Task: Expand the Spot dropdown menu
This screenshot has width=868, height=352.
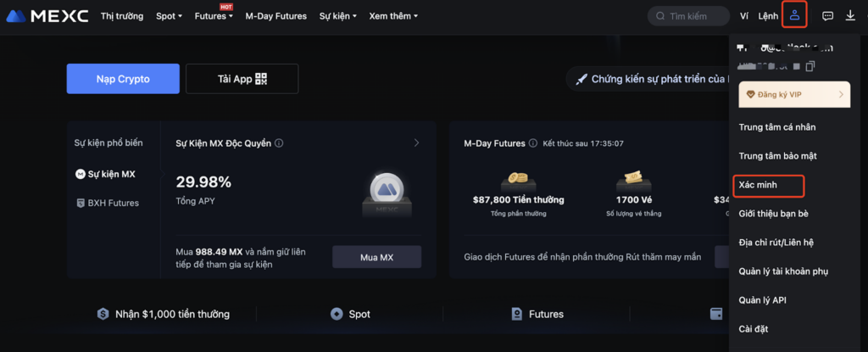Action: (169, 16)
